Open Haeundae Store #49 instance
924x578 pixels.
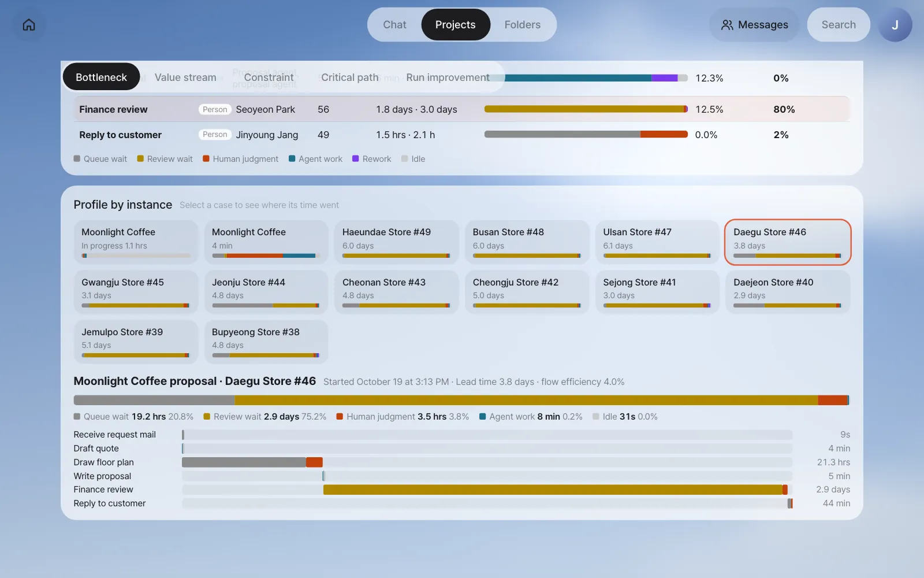396,242
